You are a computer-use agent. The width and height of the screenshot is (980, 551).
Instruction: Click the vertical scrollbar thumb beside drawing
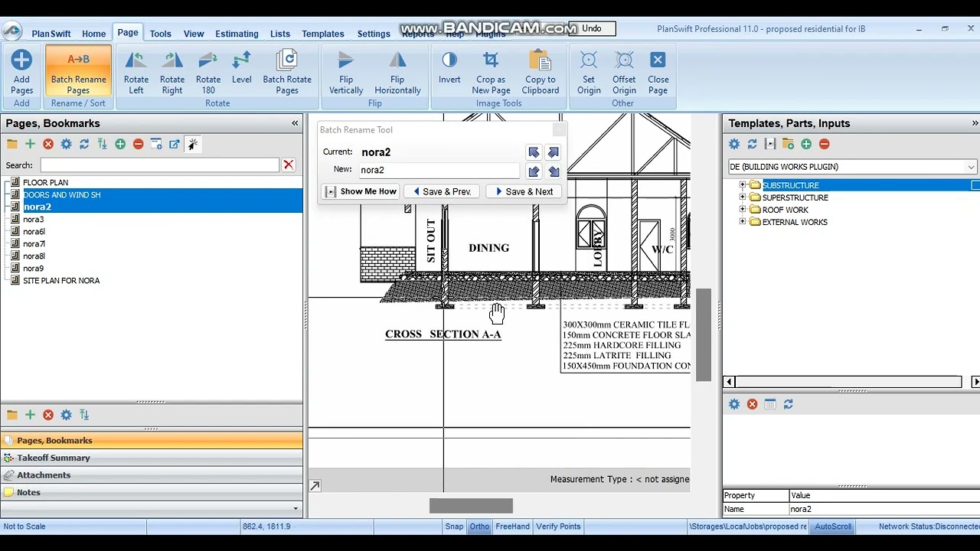(703, 335)
